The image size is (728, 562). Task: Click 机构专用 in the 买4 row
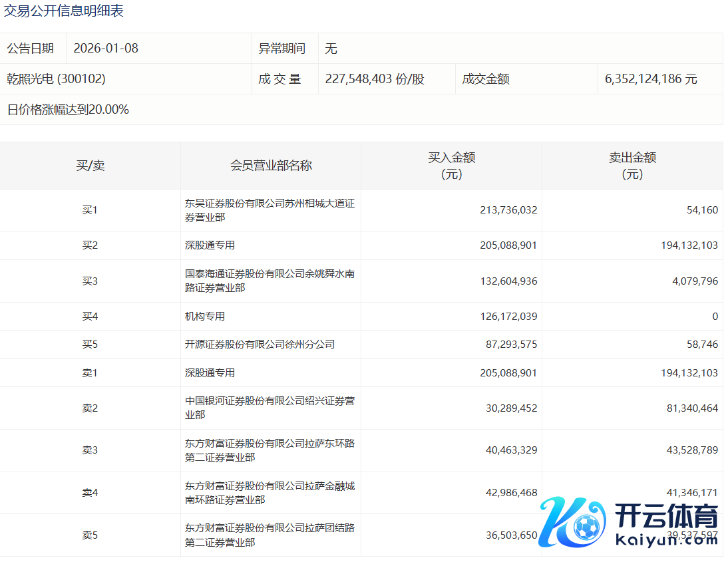[x=205, y=317]
